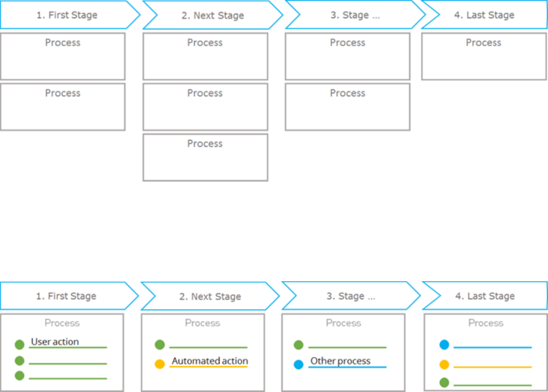Image resolution: width=548 pixels, height=392 pixels.
Task: Open the bottom diagram's '4. Last Stage' chevron
Action: (484, 296)
